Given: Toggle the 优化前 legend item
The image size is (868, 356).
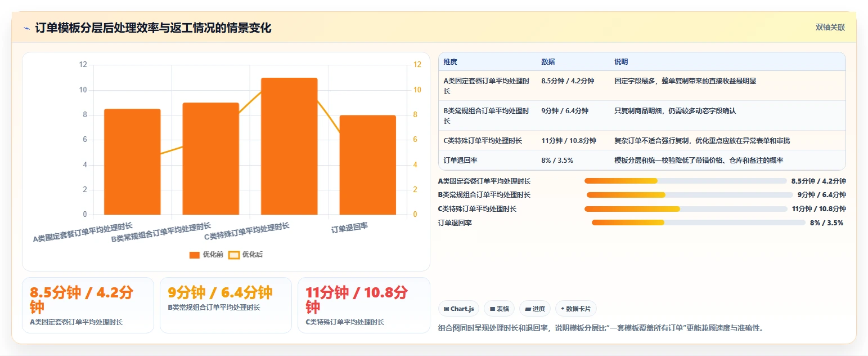Looking at the screenshot, I should click(206, 255).
